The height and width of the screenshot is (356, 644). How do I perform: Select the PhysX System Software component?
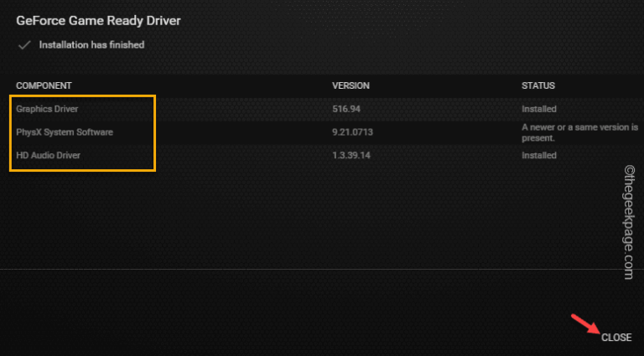coord(65,132)
